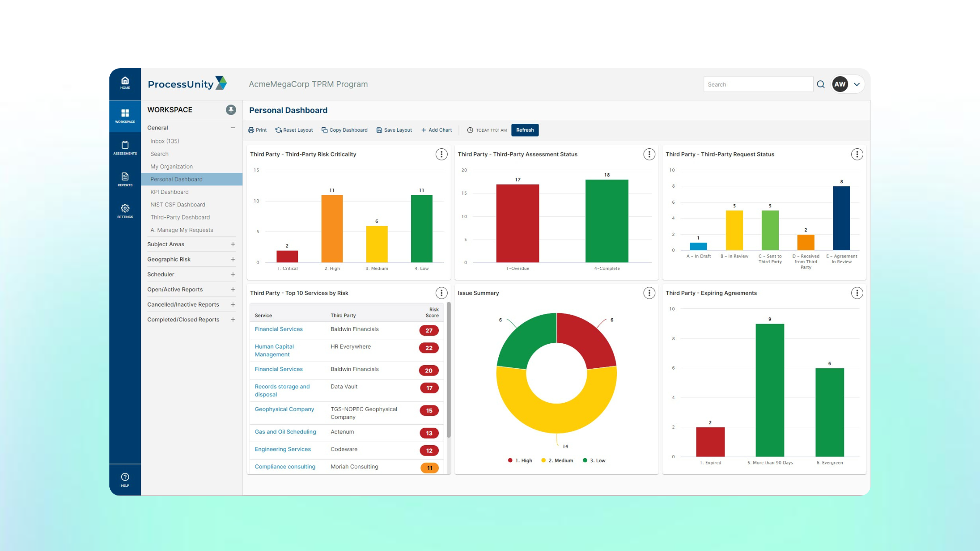Open options menu for Request Status chart
Screen dimensions: 980x551
click(857, 154)
